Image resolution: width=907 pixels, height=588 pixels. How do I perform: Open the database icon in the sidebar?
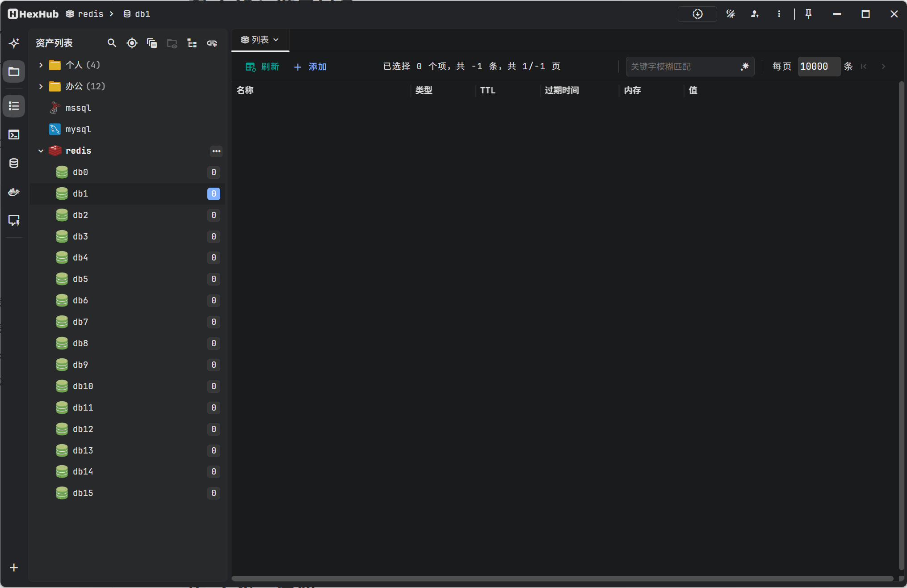pyautogui.click(x=14, y=163)
